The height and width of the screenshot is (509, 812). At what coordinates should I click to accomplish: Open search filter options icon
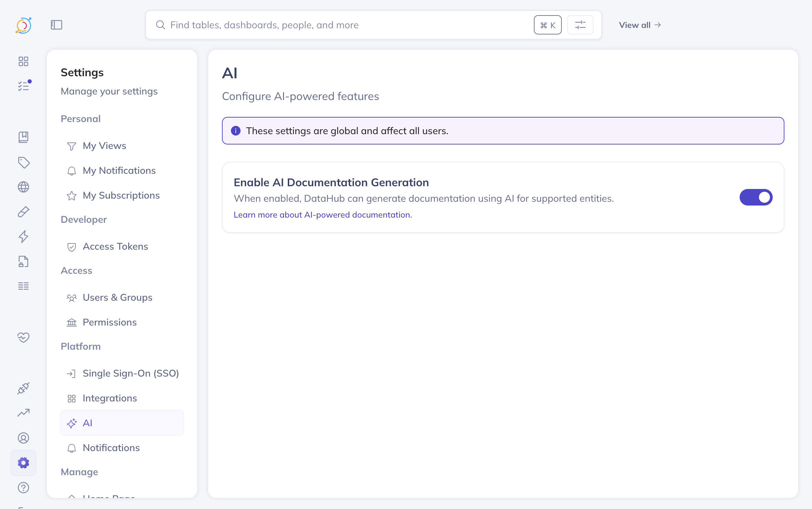pos(580,25)
